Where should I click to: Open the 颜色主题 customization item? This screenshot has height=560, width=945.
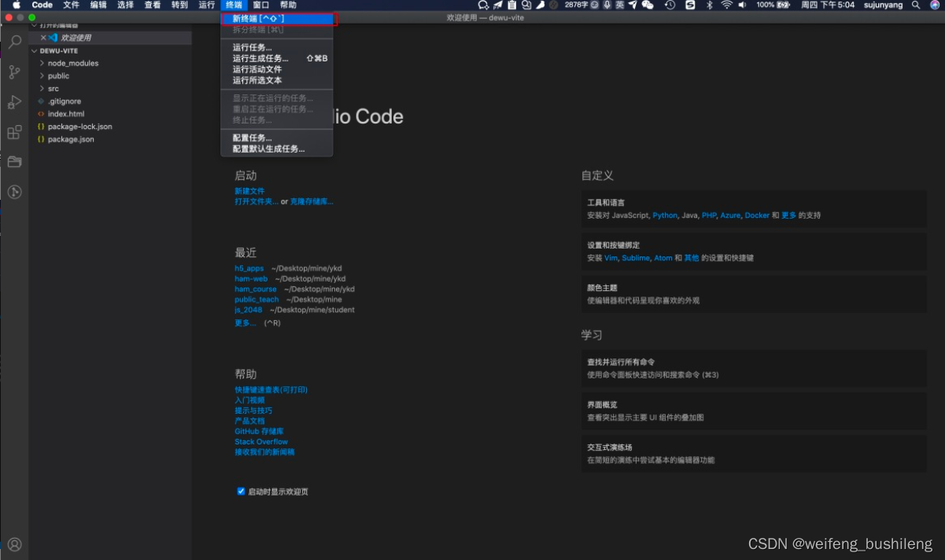pyautogui.click(x=754, y=293)
